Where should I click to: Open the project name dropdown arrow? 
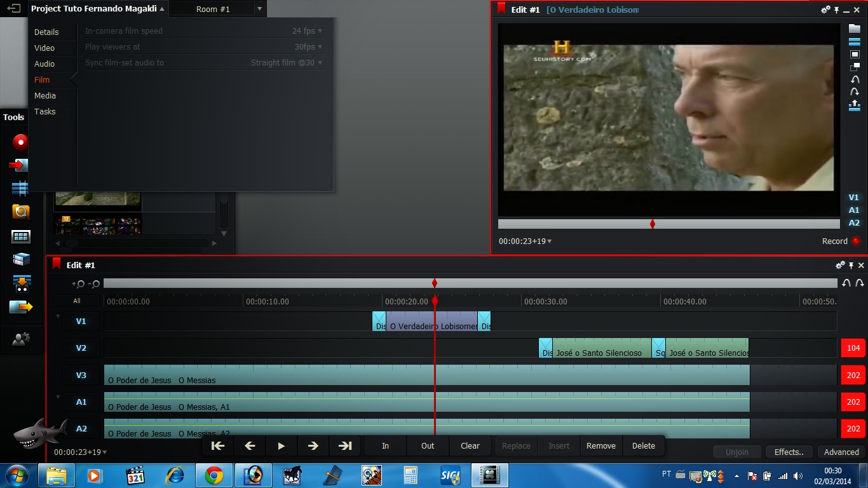coord(162,9)
